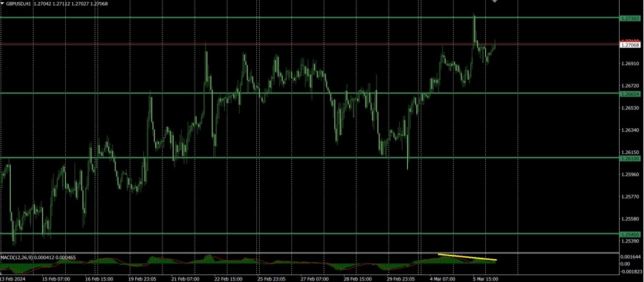Click the small triangle before GBPUSD,H1 title
The width and height of the screenshot is (644, 282).
(3, 4)
